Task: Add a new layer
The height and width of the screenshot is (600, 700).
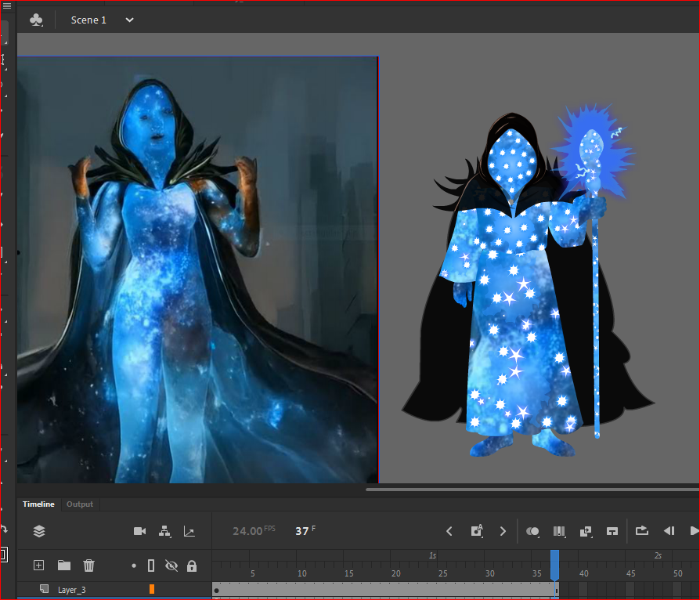Action: (39, 566)
